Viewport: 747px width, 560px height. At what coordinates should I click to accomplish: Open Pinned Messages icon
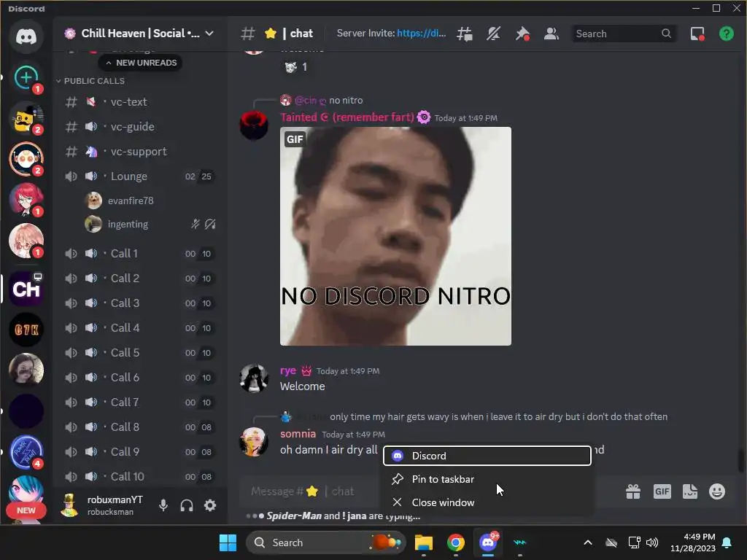522,34
